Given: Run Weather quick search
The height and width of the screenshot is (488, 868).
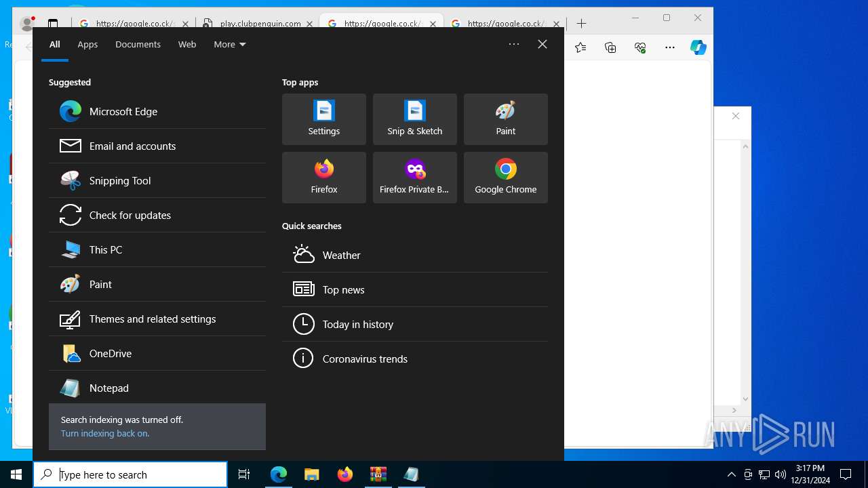Looking at the screenshot, I should [x=415, y=255].
